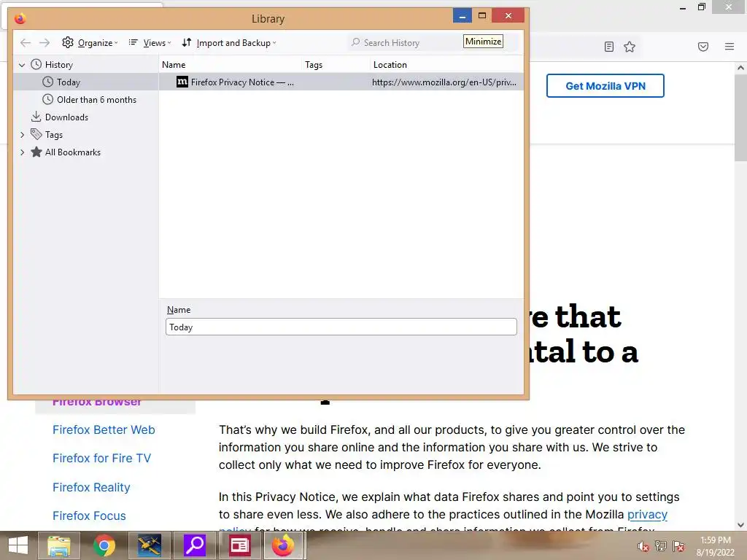Screen dimensions: 747x560
Task: Follow the privacy policy link
Action: pos(647,515)
